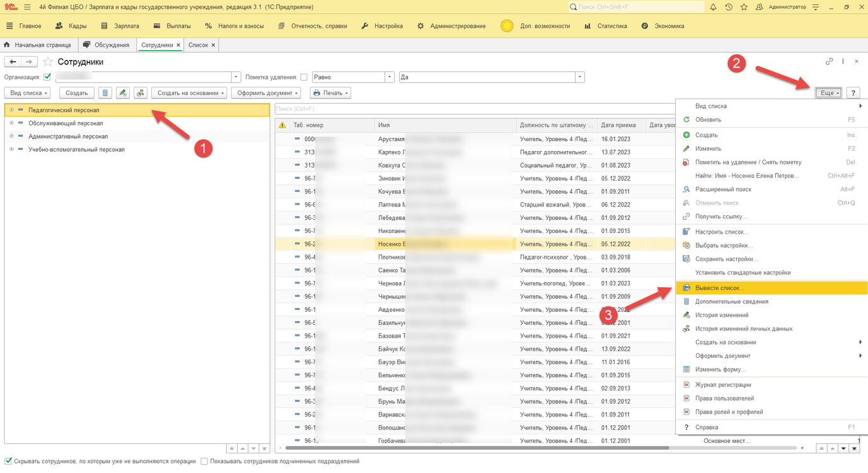
Task: Expand the Педагогический персонал tree node
Action: tap(11, 110)
